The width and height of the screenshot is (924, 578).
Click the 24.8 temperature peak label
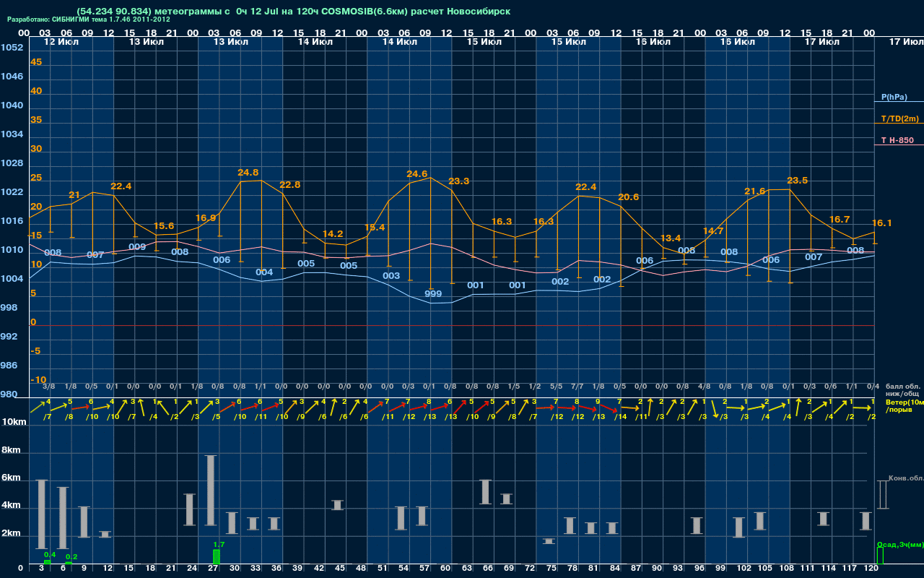(248, 173)
